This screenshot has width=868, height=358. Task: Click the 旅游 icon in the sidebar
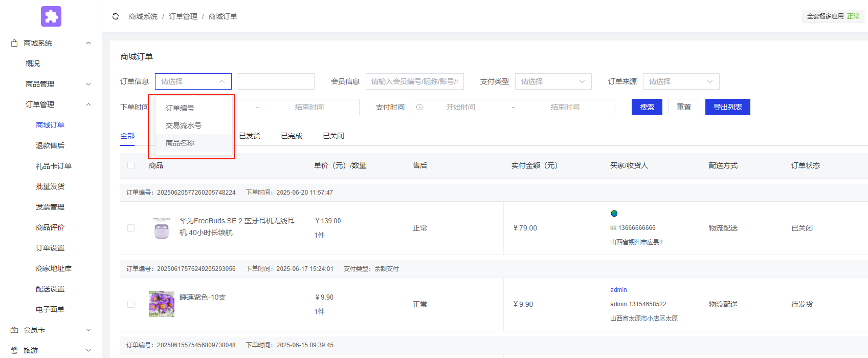14,350
